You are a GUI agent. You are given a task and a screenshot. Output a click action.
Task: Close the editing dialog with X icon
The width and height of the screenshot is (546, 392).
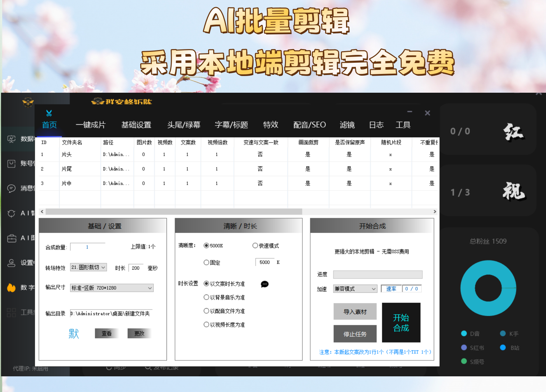(x=427, y=113)
